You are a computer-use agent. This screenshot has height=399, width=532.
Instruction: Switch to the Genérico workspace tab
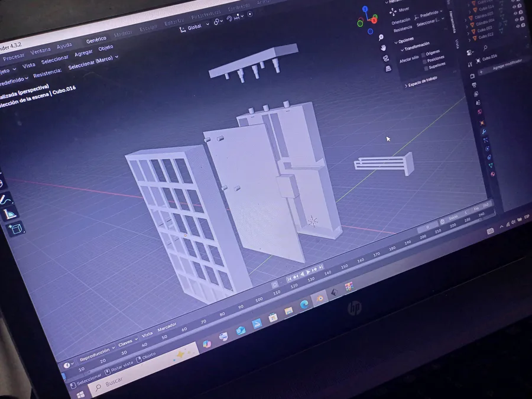coord(96,40)
